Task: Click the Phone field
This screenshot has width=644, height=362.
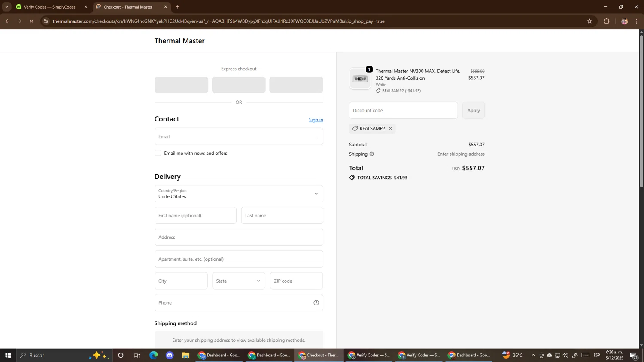Action: (x=239, y=302)
